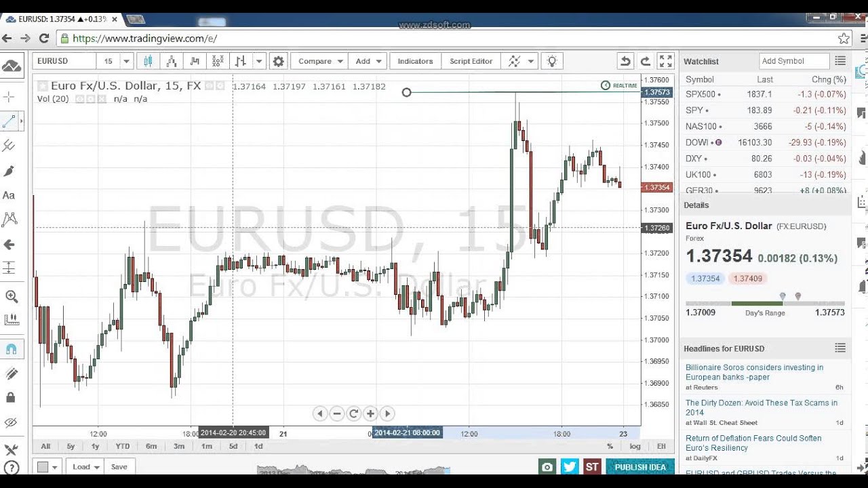This screenshot has height=488, width=868.
Task: Click the Add Symbol input field
Action: click(794, 61)
